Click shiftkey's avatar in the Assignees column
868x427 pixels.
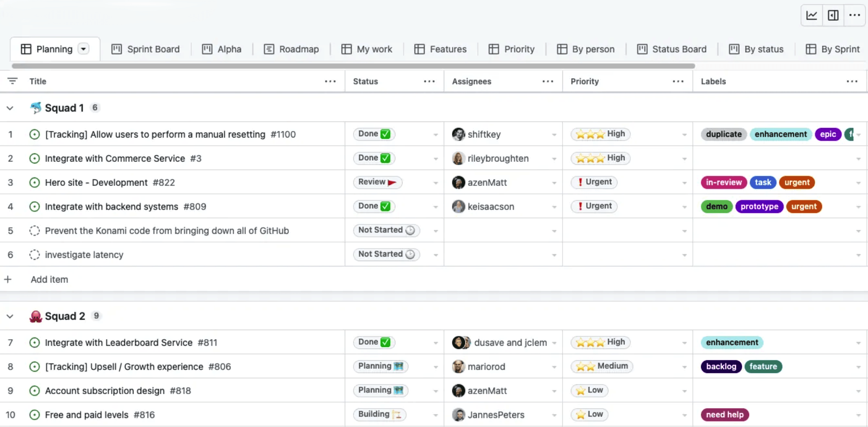pyautogui.click(x=458, y=134)
